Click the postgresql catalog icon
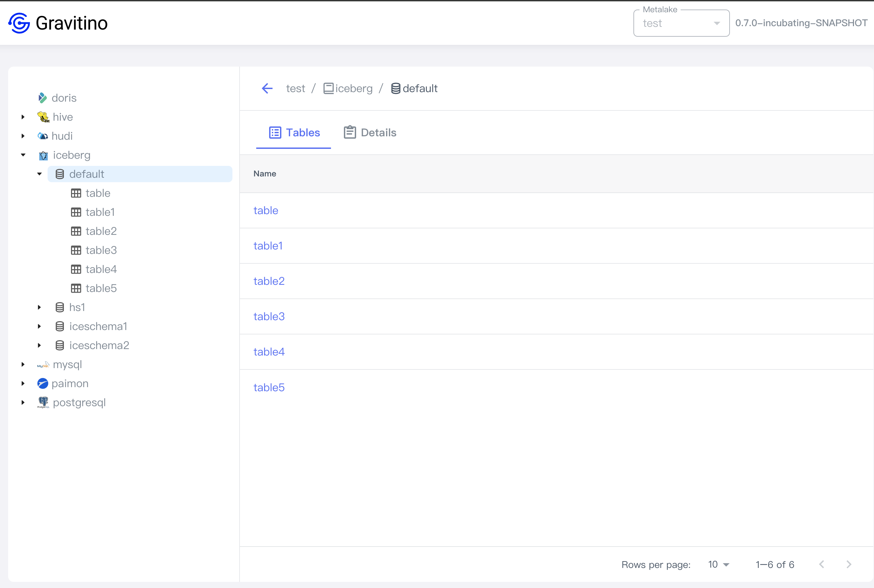The width and height of the screenshot is (874, 588). tap(43, 402)
